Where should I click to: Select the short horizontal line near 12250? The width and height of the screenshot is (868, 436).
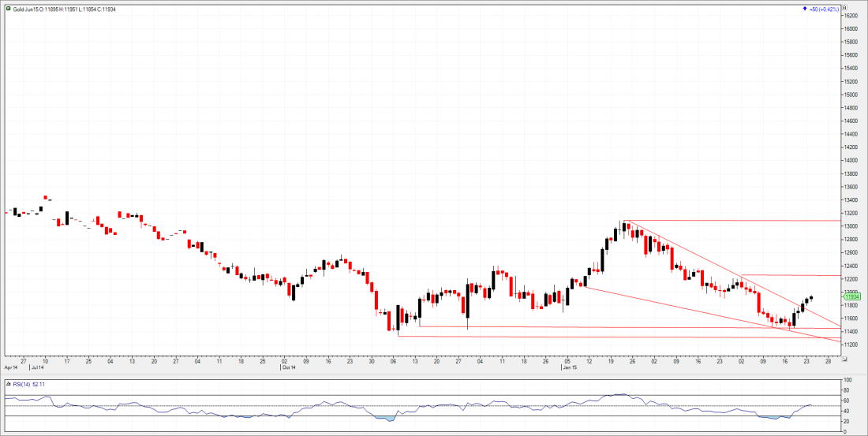[789, 275]
